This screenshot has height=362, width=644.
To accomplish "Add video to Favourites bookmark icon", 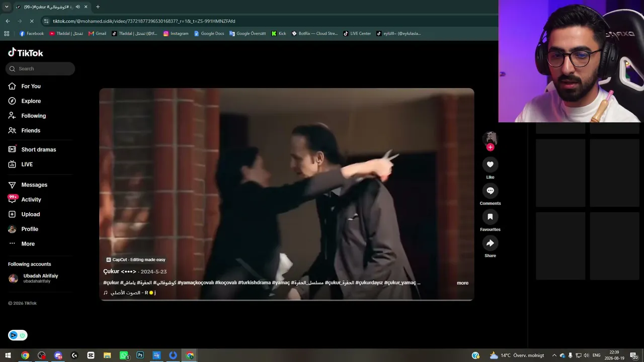I will coord(490,217).
